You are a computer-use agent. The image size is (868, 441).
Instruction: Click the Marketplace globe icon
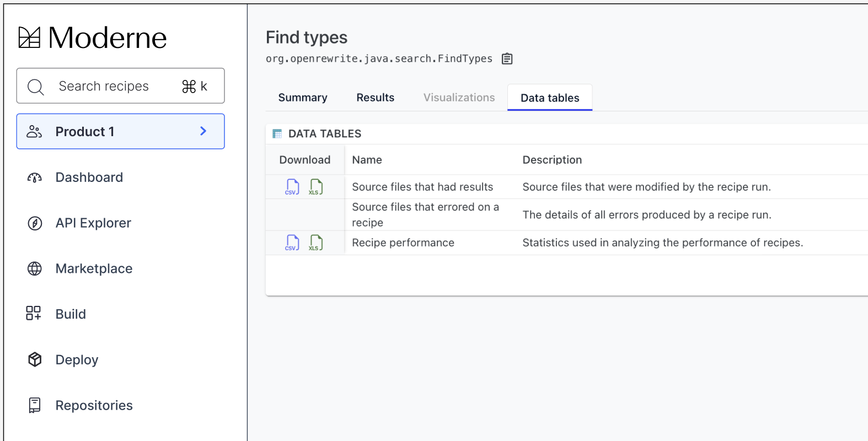click(35, 268)
